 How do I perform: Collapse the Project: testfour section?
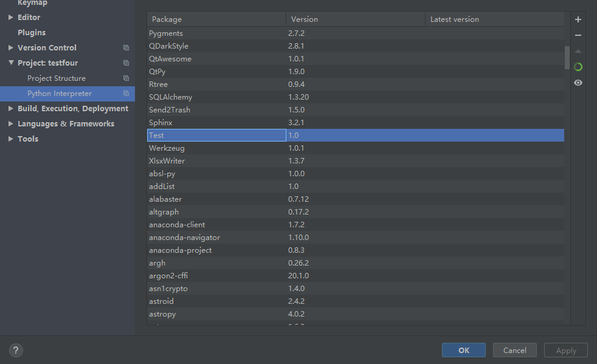11,63
